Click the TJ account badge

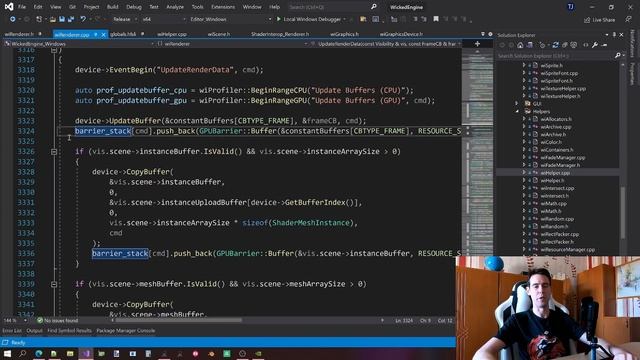(571, 7)
